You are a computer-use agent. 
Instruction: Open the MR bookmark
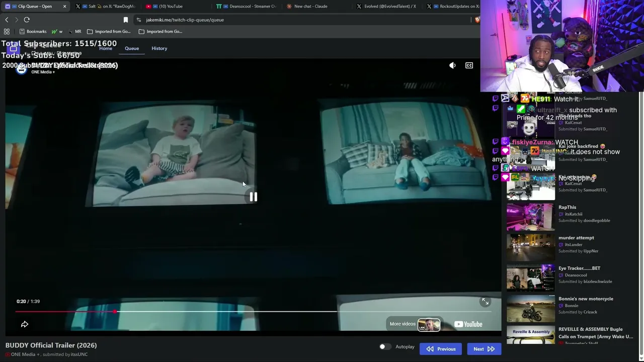(74, 31)
